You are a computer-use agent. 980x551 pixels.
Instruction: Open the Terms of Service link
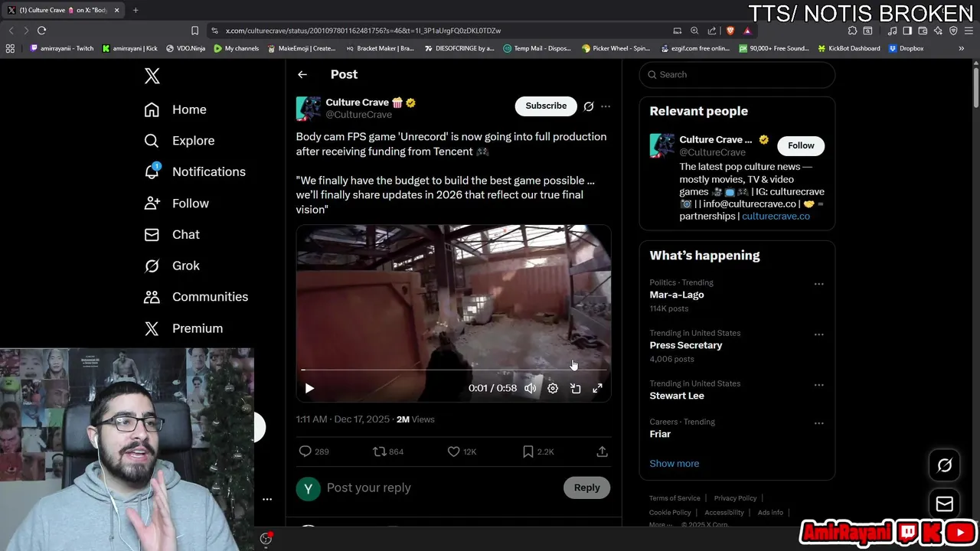click(x=675, y=498)
